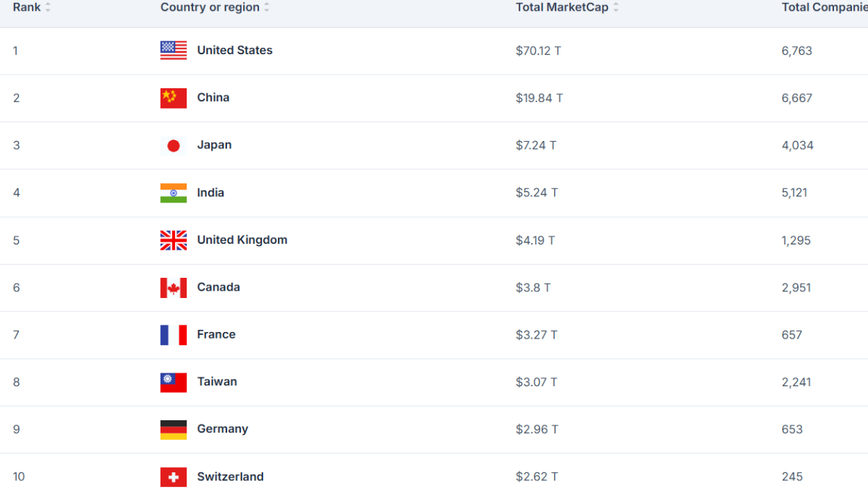Sort by Country or region arrows
Viewport: 868px width, 489px height.
point(266,7)
